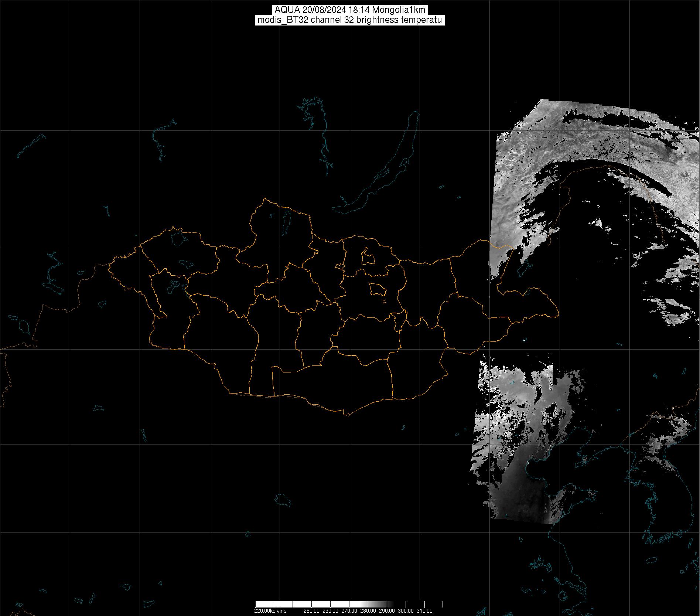The height and width of the screenshot is (616, 700).
Task: Click the 300.00 temperature label
Action: click(405, 611)
